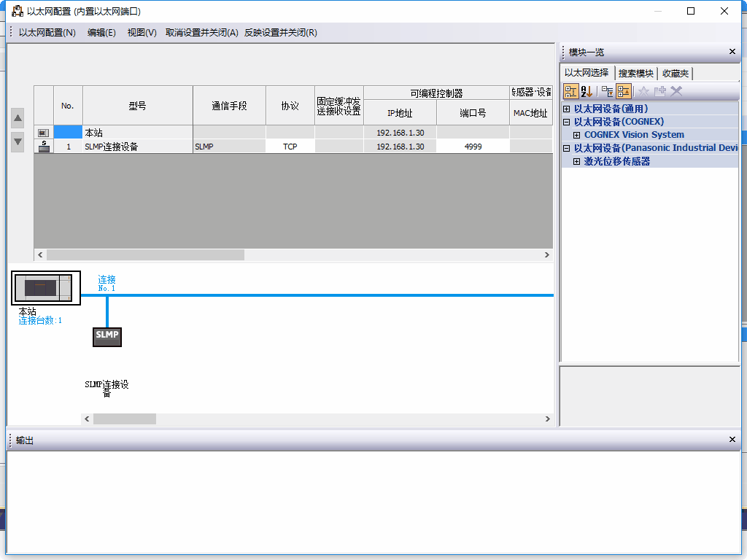
Task: Close the 模块一览 panel
Action: [x=732, y=52]
